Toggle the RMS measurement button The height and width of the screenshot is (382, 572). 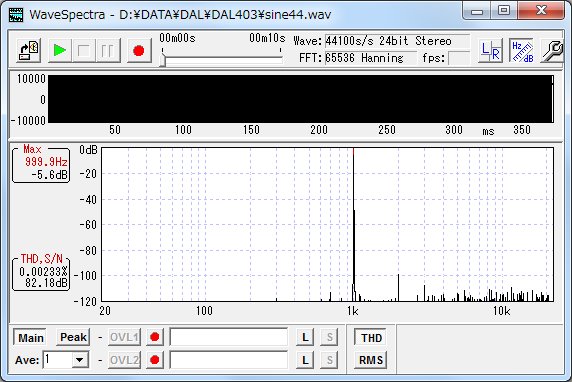(371, 360)
